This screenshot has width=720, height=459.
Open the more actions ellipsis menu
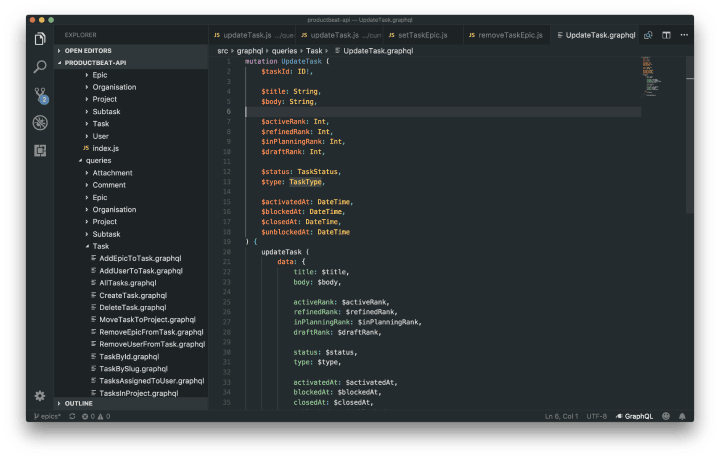point(684,35)
